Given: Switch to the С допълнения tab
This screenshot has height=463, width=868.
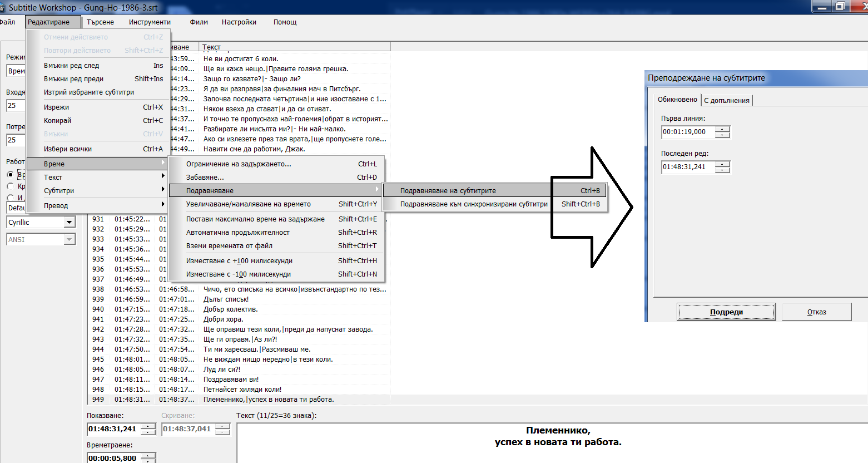Looking at the screenshot, I should (727, 101).
